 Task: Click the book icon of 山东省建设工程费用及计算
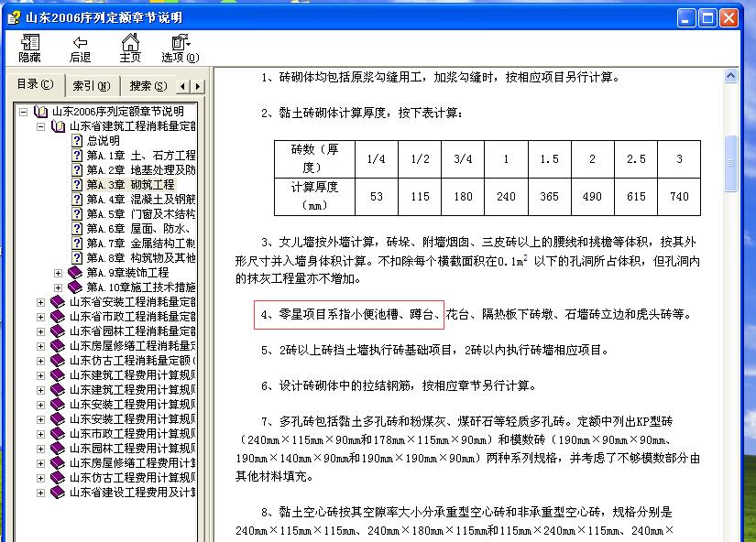(x=58, y=493)
